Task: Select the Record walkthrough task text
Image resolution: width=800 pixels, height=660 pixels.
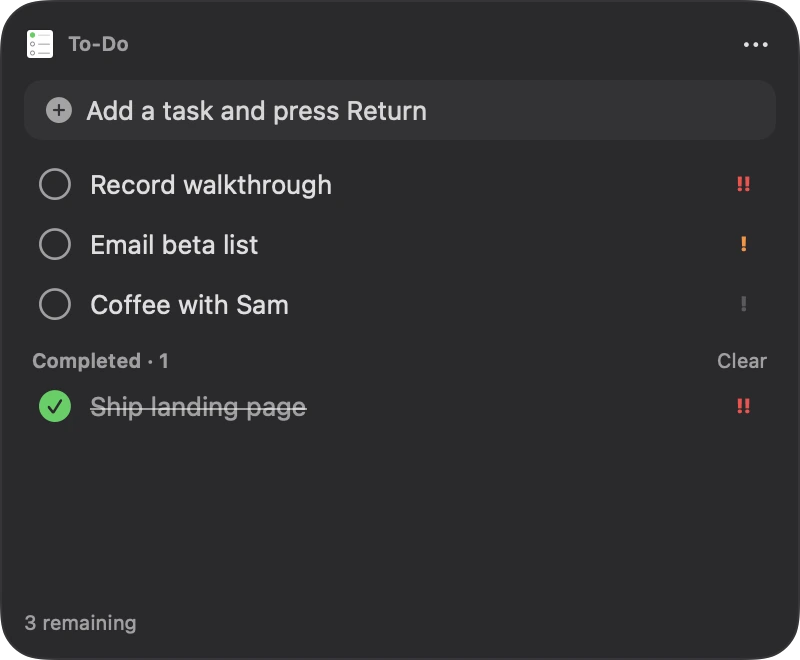Action: tap(211, 185)
